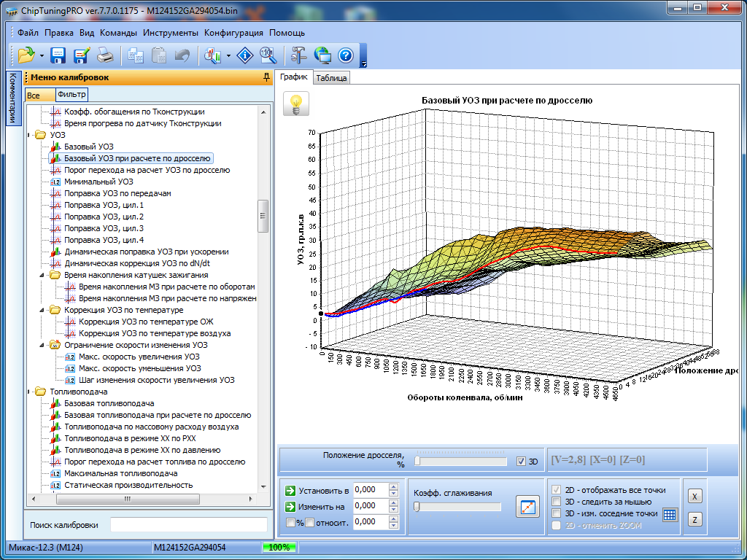Click the blue question mark help icon
This screenshot has width=747, height=560.
coord(346,55)
